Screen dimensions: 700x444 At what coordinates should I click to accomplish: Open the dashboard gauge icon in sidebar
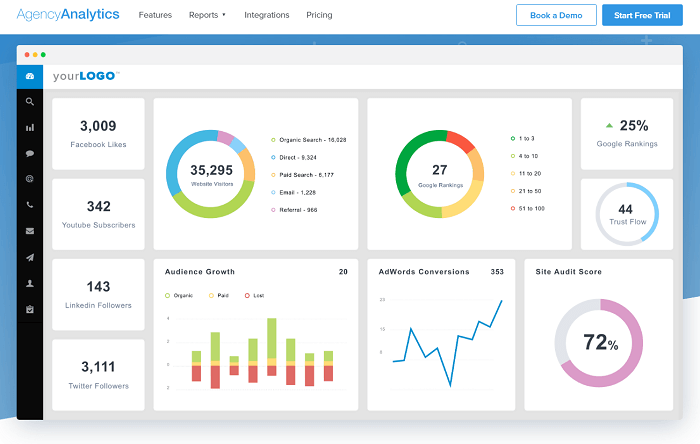pyautogui.click(x=30, y=76)
